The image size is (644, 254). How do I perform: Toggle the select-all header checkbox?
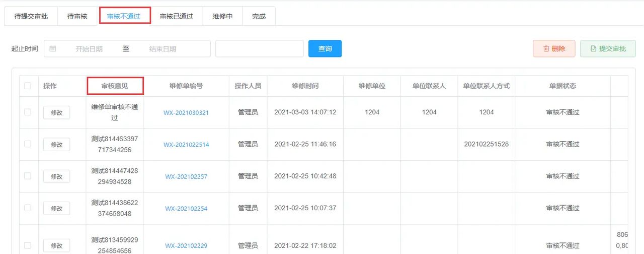28,86
